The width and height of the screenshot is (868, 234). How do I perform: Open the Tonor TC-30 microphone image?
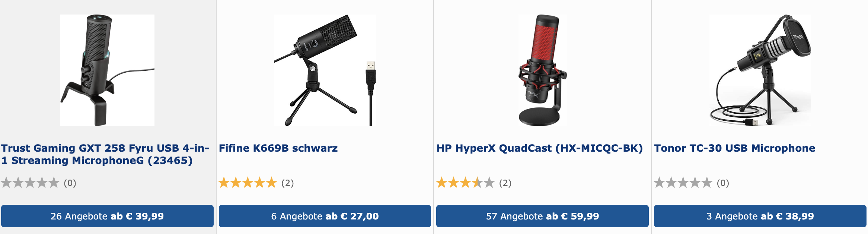tap(760, 70)
